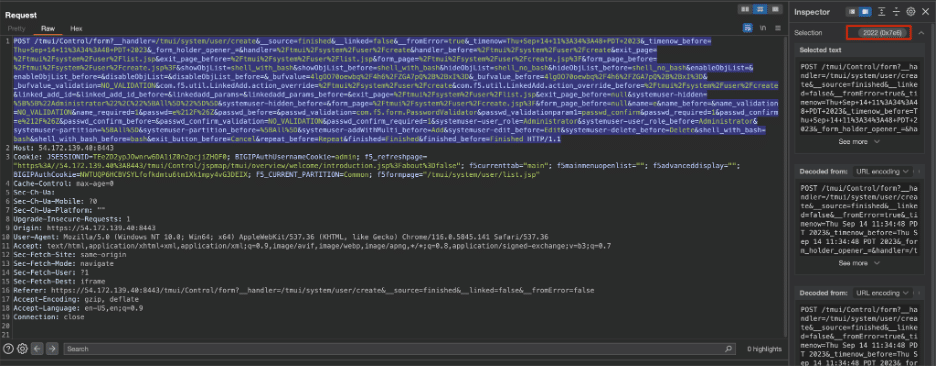Select top-bottom request layout icon
This screenshot has width=936, height=366.
click(760, 9)
